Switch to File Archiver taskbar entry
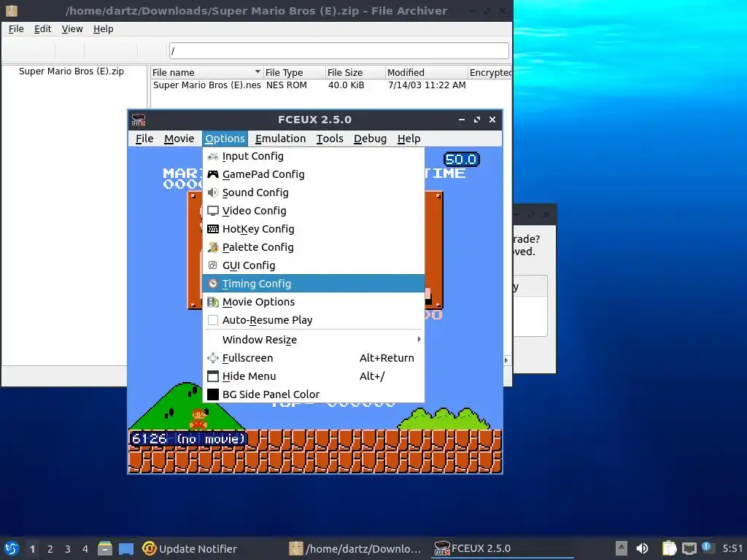 [356, 548]
